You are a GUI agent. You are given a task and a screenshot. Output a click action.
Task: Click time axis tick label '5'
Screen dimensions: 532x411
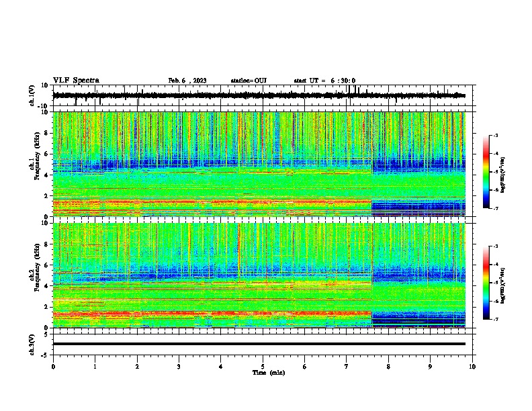point(263,367)
